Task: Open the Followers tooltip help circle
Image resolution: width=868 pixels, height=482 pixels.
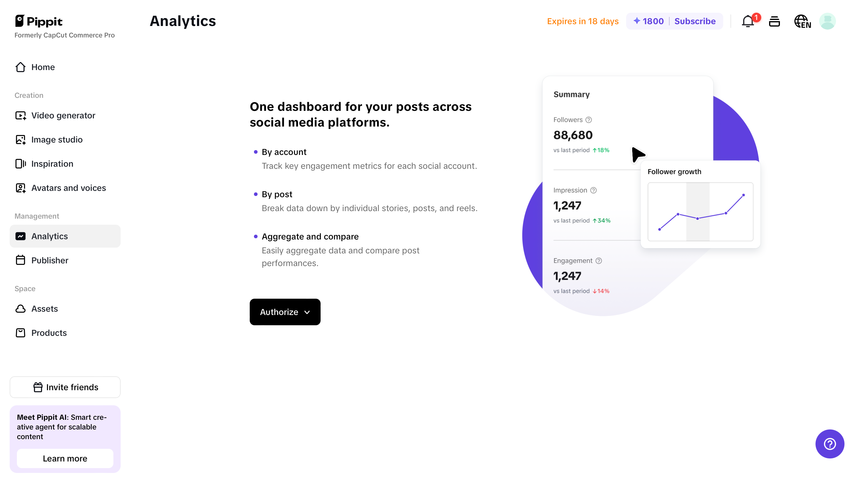Action: [588, 119]
